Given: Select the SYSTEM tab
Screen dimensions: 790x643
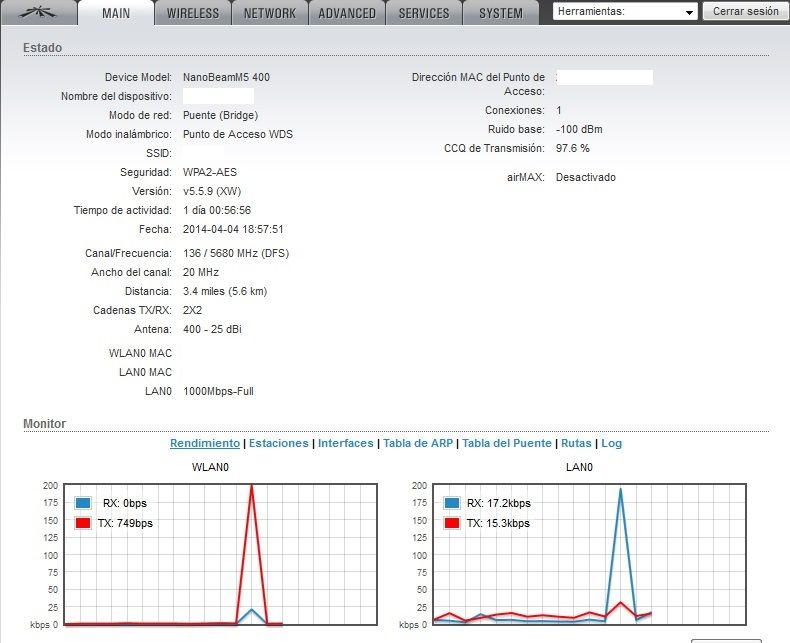Looking at the screenshot, I should click(500, 13).
